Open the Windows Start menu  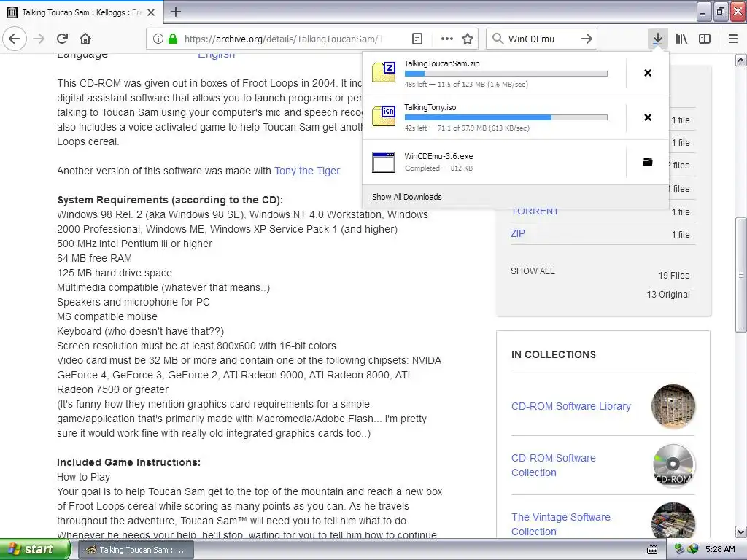tap(35, 550)
